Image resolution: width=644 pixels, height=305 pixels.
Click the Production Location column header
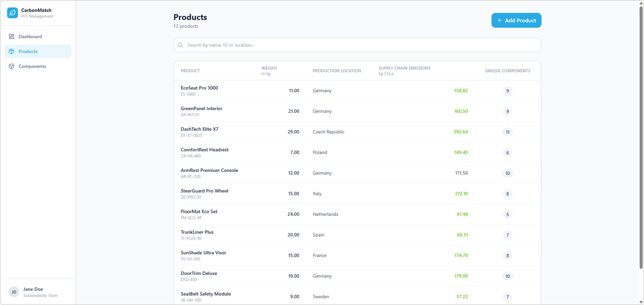click(336, 71)
